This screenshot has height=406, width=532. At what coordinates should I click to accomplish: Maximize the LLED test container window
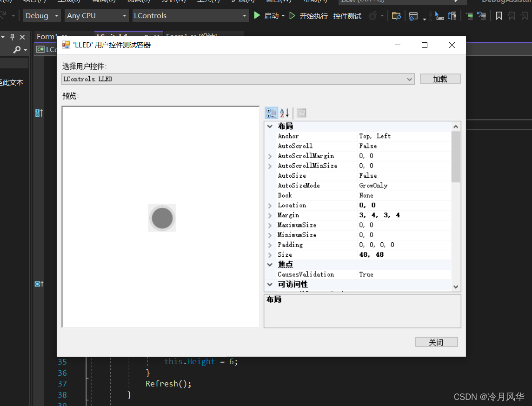425,45
